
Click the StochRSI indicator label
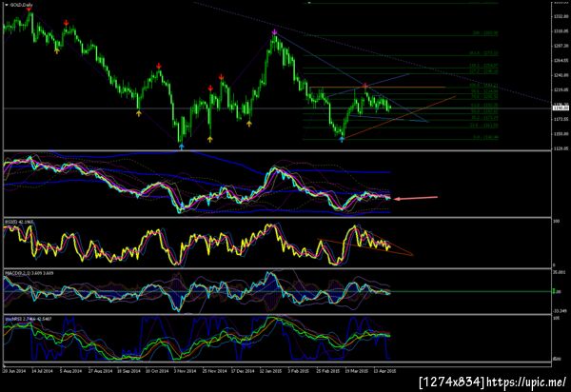(x=28, y=319)
